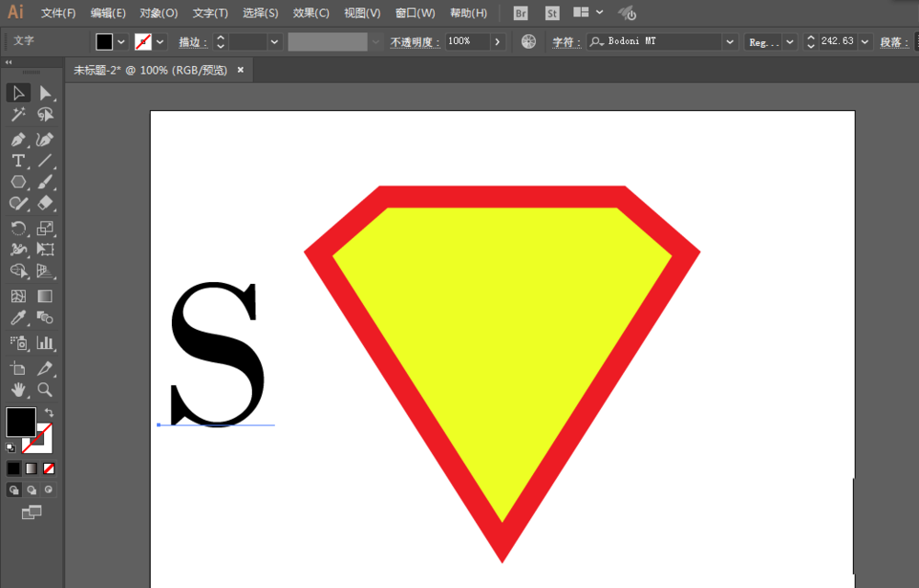Select the Eraser tool
Image resolution: width=919 pixels, height=588 pixels.
click(45, 203)
